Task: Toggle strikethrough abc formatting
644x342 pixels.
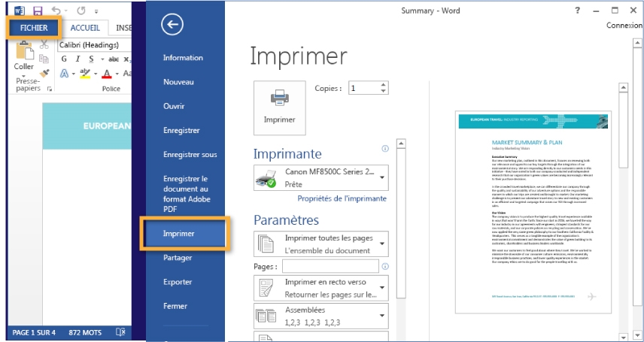Action: pyautogui.click(x=114, y=59)
